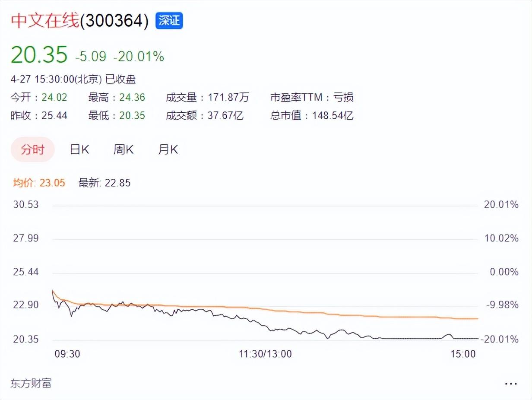Switch to the 日K tab
The height and width of the screenshot is (400, 532).
79,150
